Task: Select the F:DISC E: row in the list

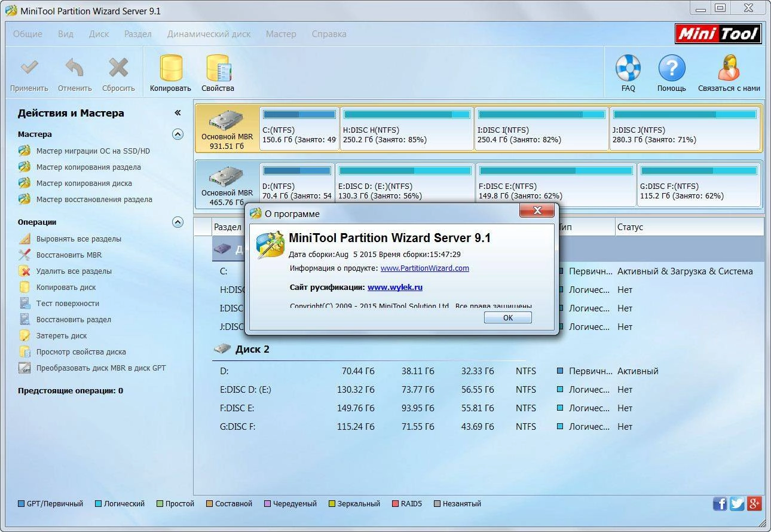Action: click(488, 408)
